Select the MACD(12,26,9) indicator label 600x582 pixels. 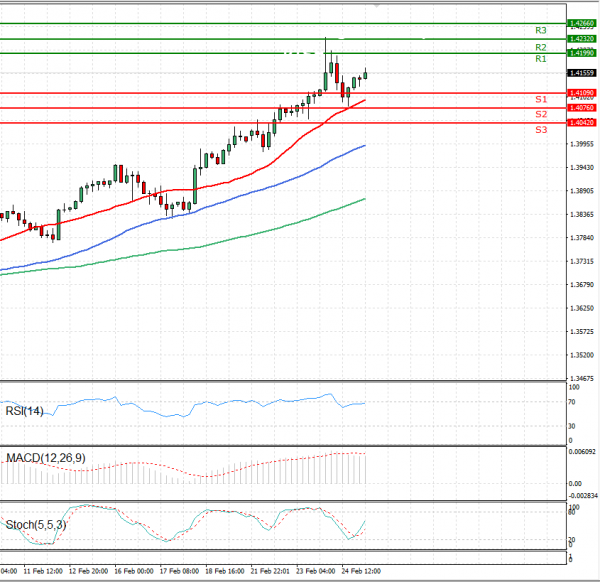pyautogui.click(x=46, y=458)
